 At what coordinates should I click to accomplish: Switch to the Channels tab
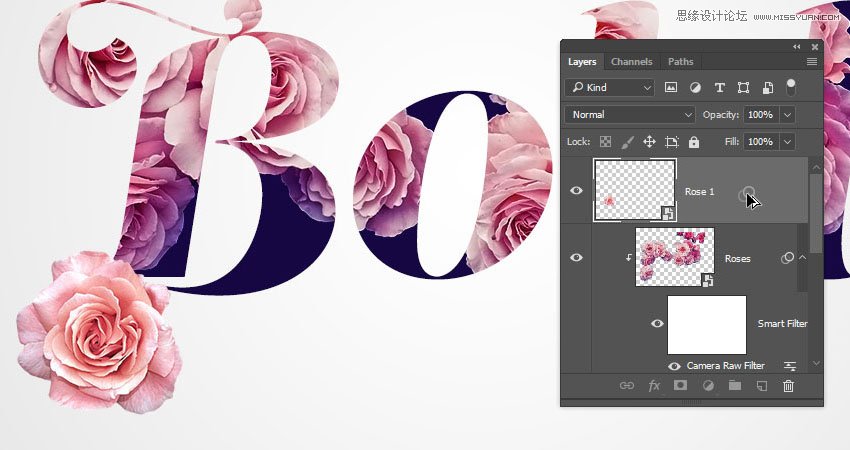pos(632,62)
